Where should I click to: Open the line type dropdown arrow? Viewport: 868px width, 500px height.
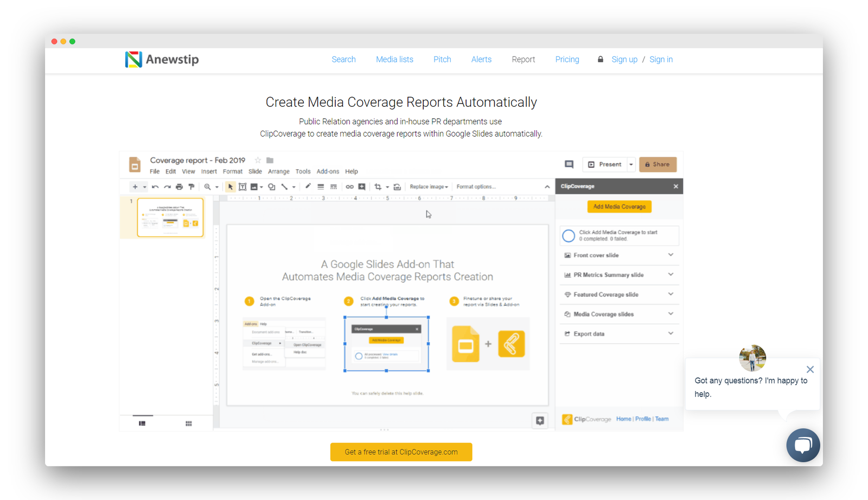click(294, 187)
